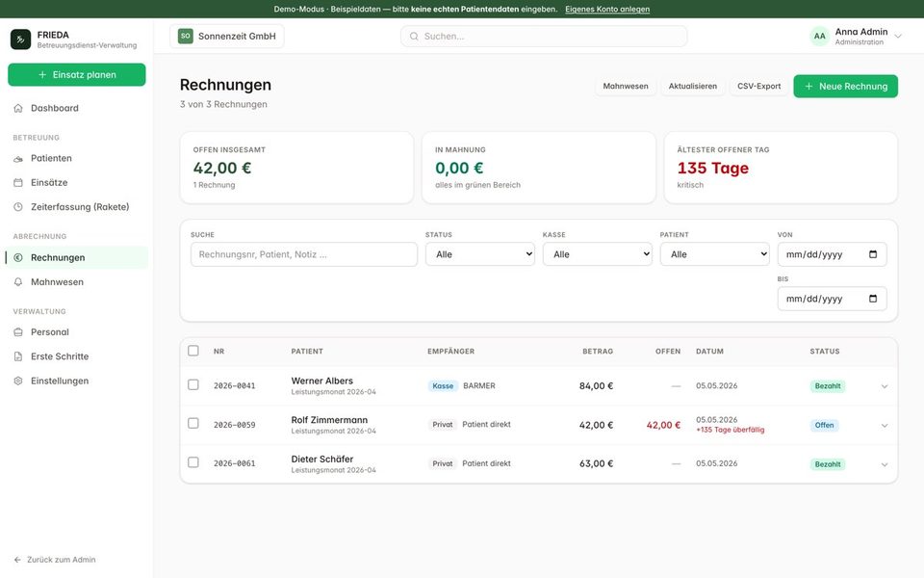Focus the Rechnungsnr, Patient, Notiz search field
Screen dimensions: 924x578
(x=304, y=254)
